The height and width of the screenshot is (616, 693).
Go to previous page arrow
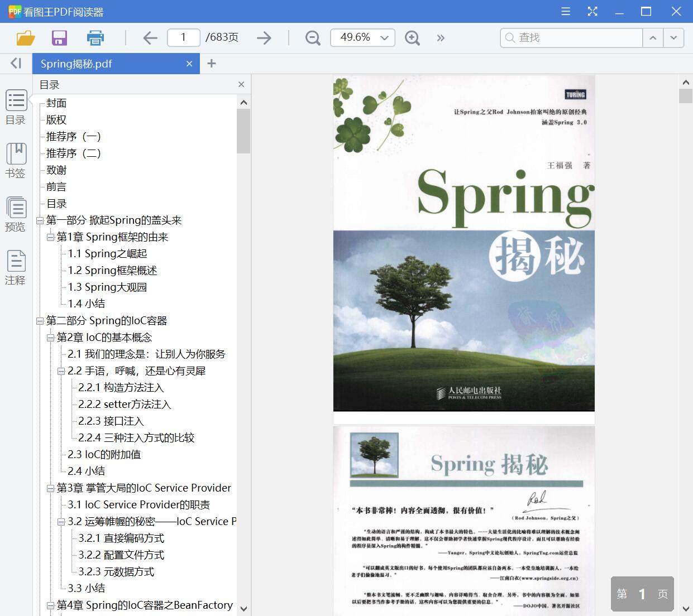(x=150, y=37)
